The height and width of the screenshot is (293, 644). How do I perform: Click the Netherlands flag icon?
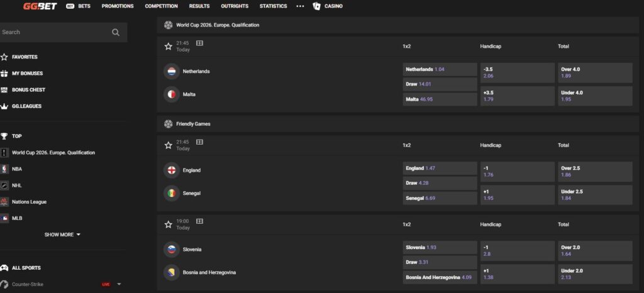click(x=172, y=72)
